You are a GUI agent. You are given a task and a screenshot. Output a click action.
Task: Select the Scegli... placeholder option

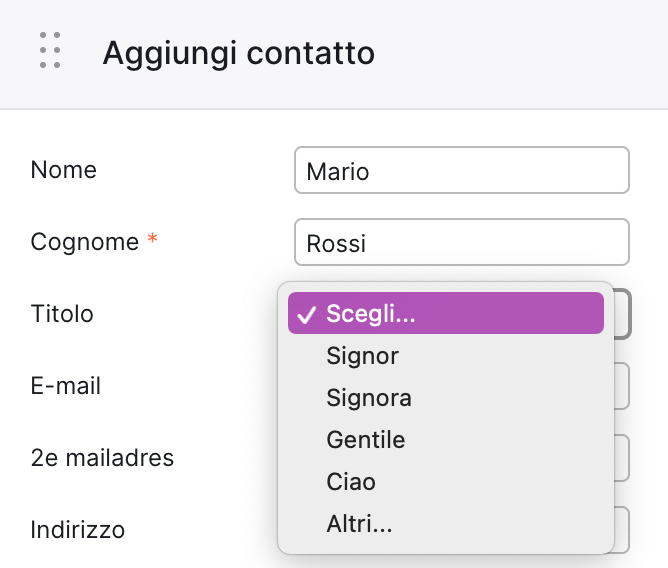(446, 313)
